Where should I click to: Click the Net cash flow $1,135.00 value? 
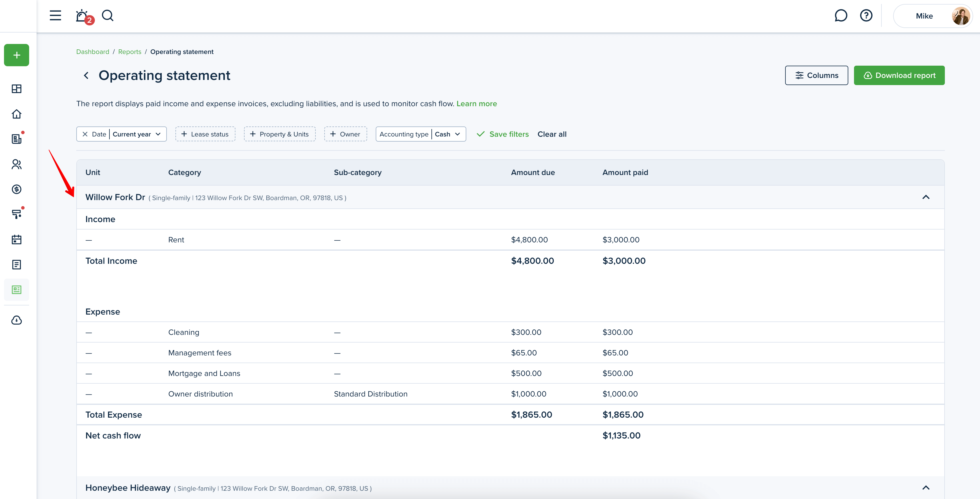(621, 436)
